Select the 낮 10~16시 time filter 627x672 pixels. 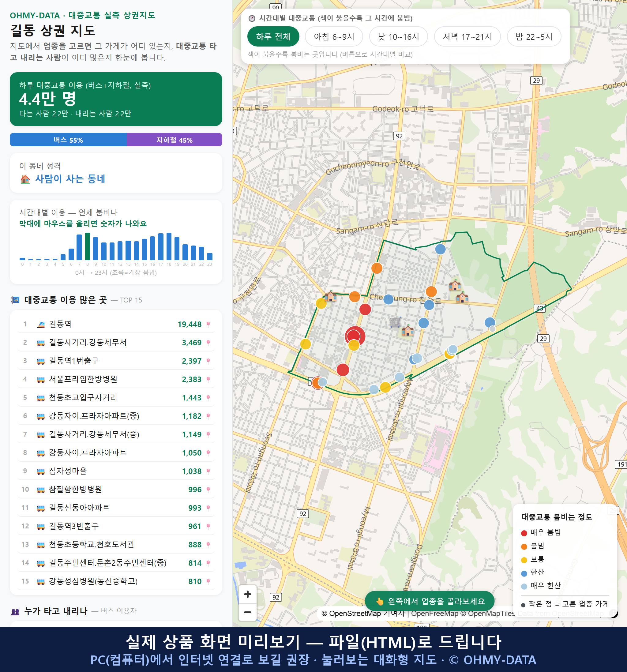399,36
